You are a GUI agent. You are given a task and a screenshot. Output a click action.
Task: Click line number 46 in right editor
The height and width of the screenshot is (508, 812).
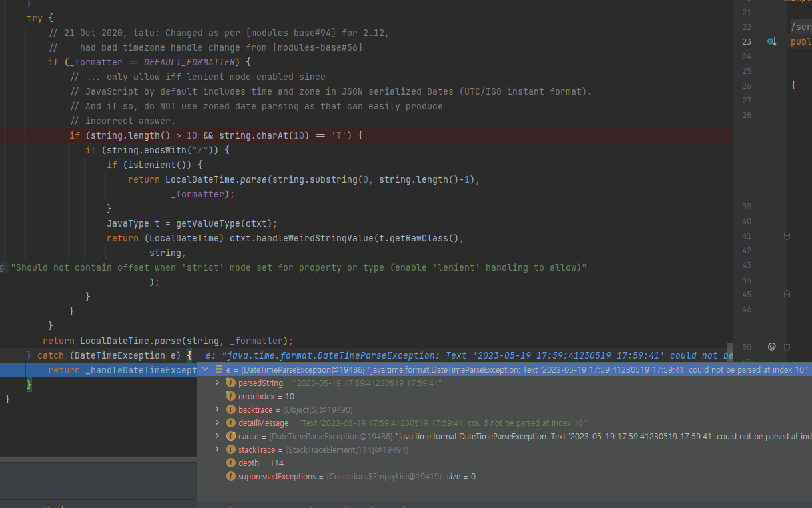tap(747, 309)
